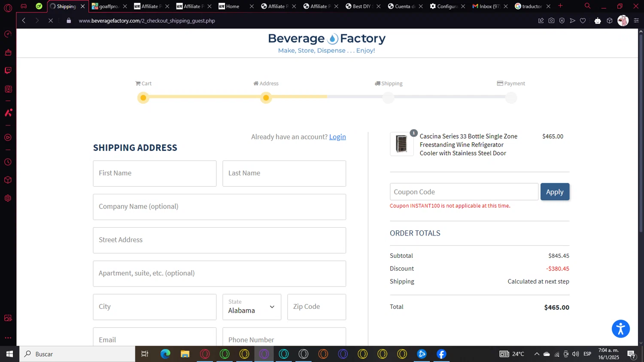Open the Opera main menu logo
The height and width of the screenshot is (362, 644).
[8, 8]
